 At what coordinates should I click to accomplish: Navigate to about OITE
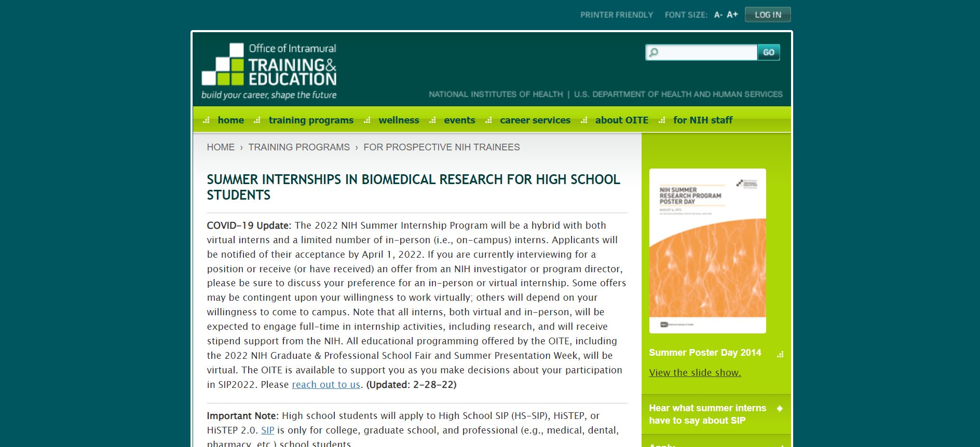(621, 120)
